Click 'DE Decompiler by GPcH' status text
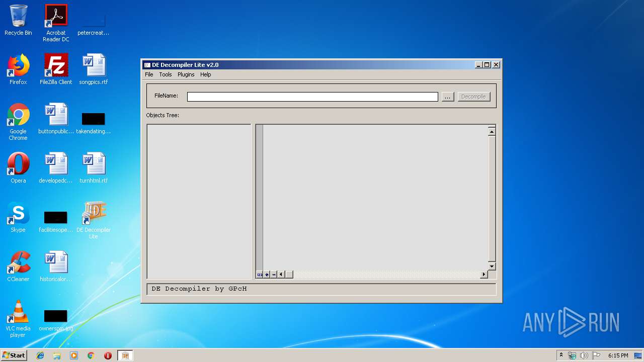 199,289
